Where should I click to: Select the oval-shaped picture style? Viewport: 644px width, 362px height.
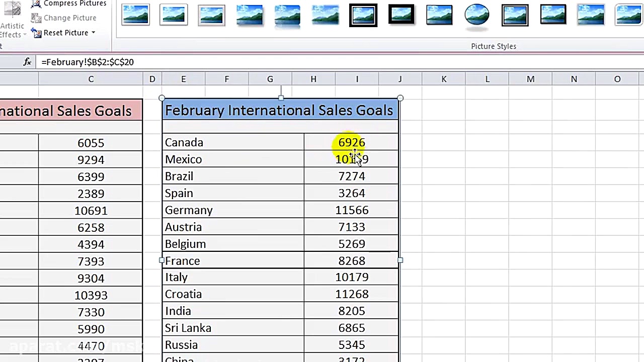pyautogui.click(x=477, y=14)
